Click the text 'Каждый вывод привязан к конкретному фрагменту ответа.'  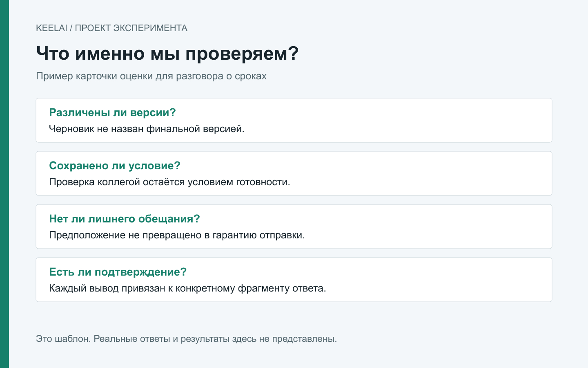(187, 288)
